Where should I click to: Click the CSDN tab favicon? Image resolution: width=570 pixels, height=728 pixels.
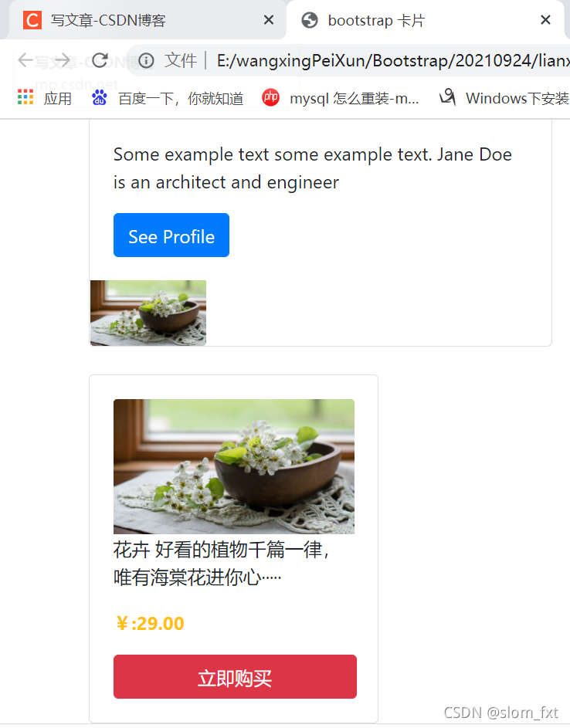[x=32, y=20]
